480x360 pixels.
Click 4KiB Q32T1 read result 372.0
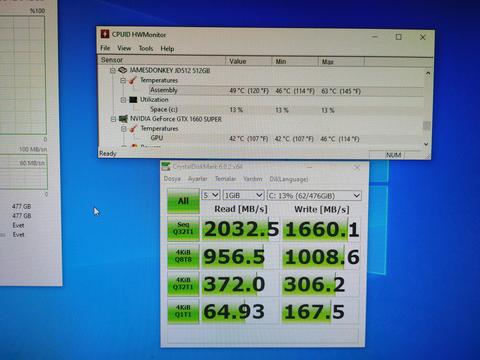click(x=241, y=284)
